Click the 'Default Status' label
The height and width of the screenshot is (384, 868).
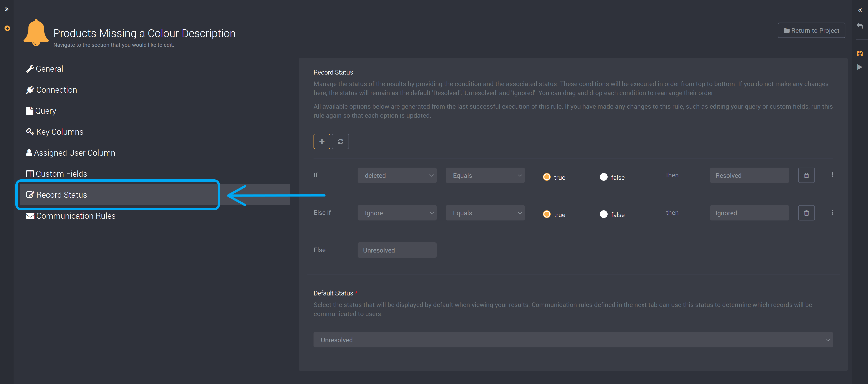click(333, 293)
